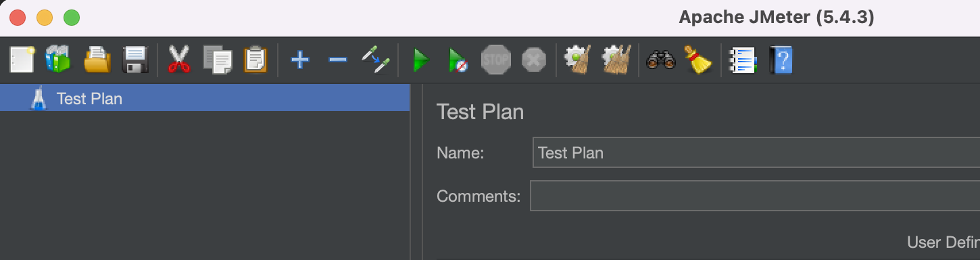Click into the Comments text field
This screenshot has height=260, width=980.
point(754,196)
